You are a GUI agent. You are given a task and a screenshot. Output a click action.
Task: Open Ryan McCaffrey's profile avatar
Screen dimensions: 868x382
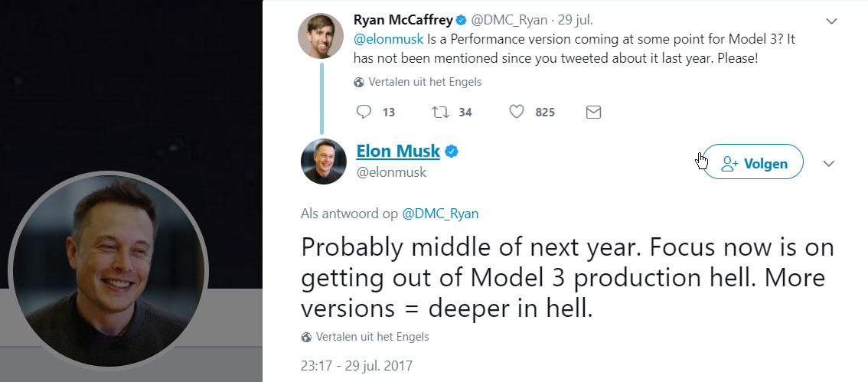tap(320, 35)
